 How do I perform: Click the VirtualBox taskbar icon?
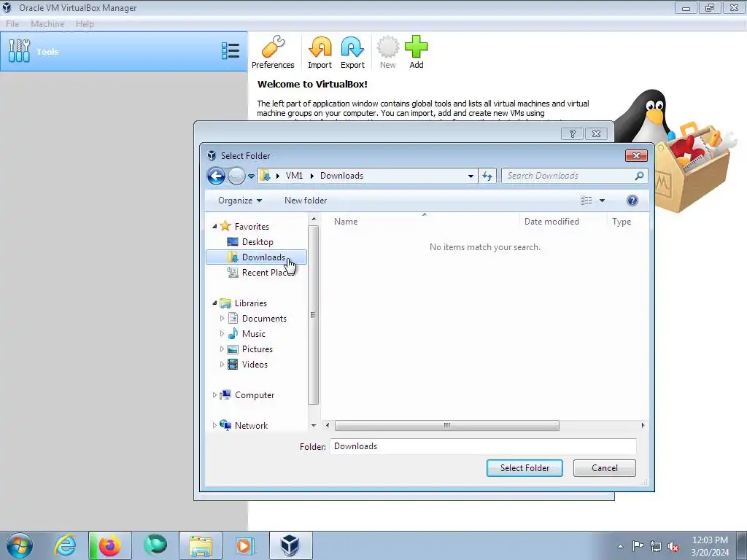290,545
